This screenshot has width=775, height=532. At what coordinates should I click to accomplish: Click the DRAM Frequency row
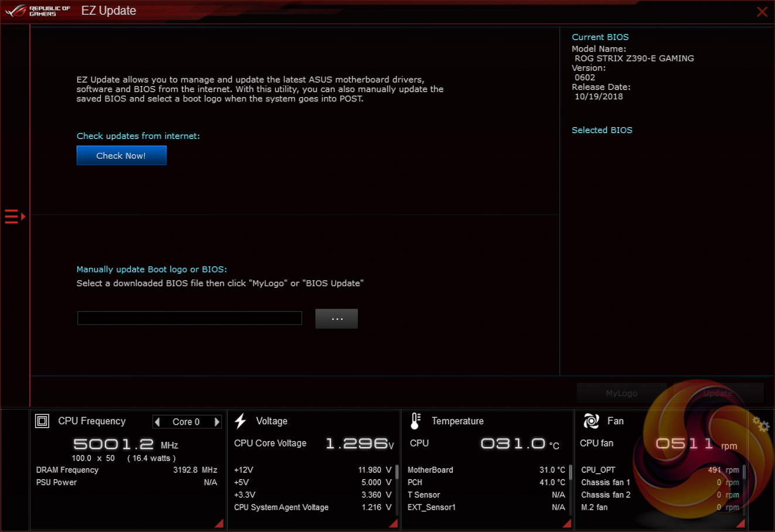pos(127,470)
